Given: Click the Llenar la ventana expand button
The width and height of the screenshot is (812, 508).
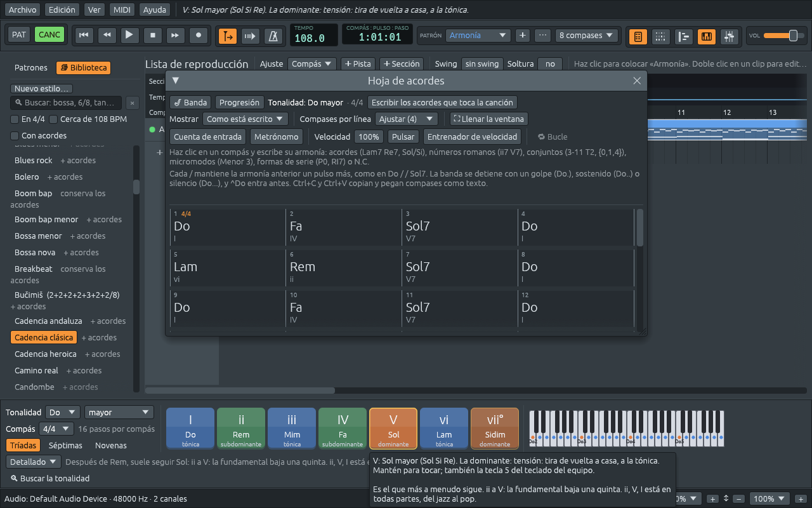Looking at the screenshot, I should tap(488, 119).
